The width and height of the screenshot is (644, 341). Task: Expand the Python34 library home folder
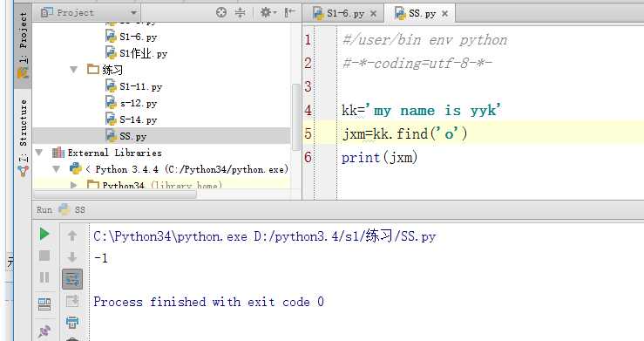(74, 185)
